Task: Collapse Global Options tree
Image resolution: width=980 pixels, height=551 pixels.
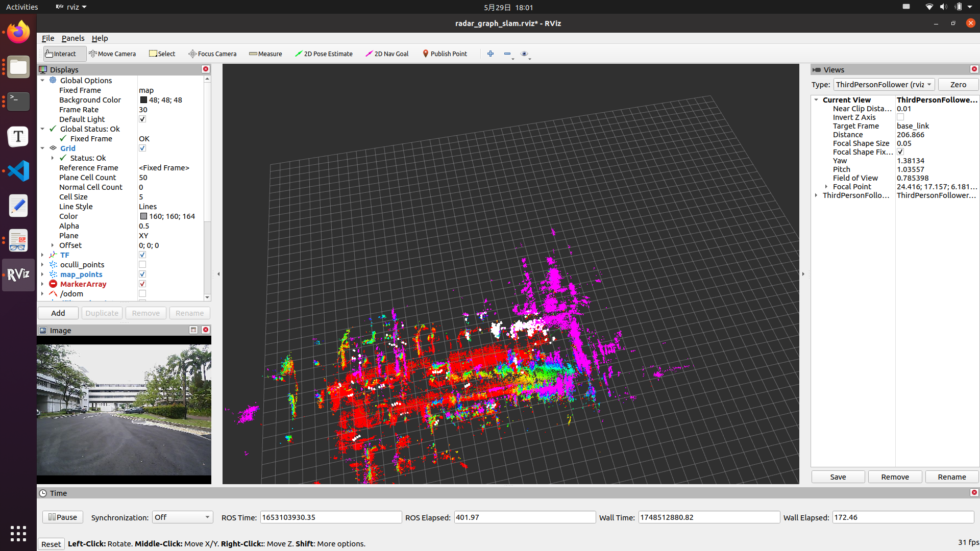Action: click(43, 81)
